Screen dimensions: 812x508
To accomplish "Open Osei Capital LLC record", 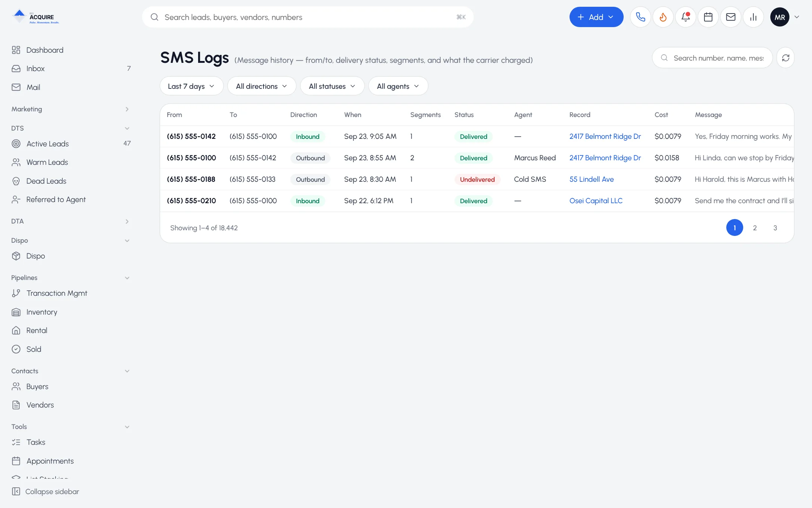I will pos(596,201).
